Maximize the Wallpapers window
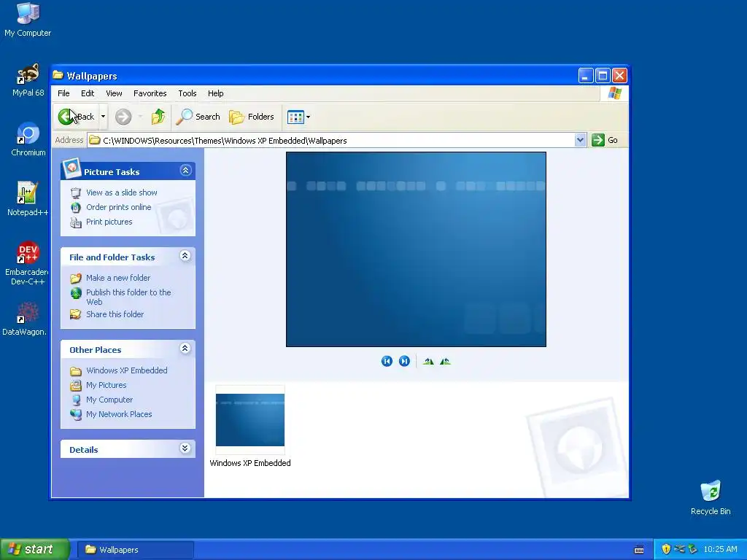The width and height of the screenshot is (747, 560). tap(603, 75)
